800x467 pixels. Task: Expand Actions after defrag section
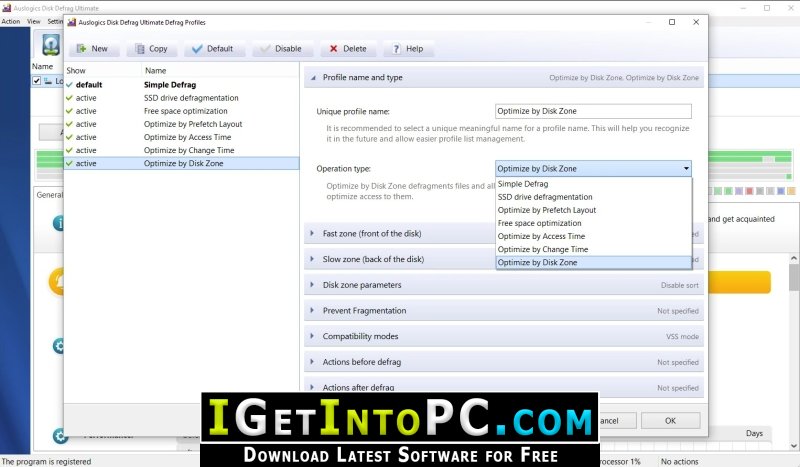(504, 387)
